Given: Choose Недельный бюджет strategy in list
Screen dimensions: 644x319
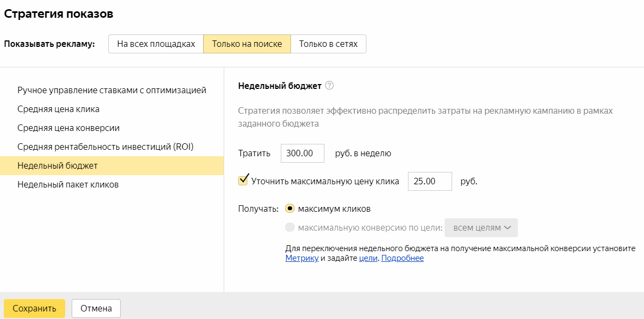Looking at the screenshot, I should click(112, 165).
